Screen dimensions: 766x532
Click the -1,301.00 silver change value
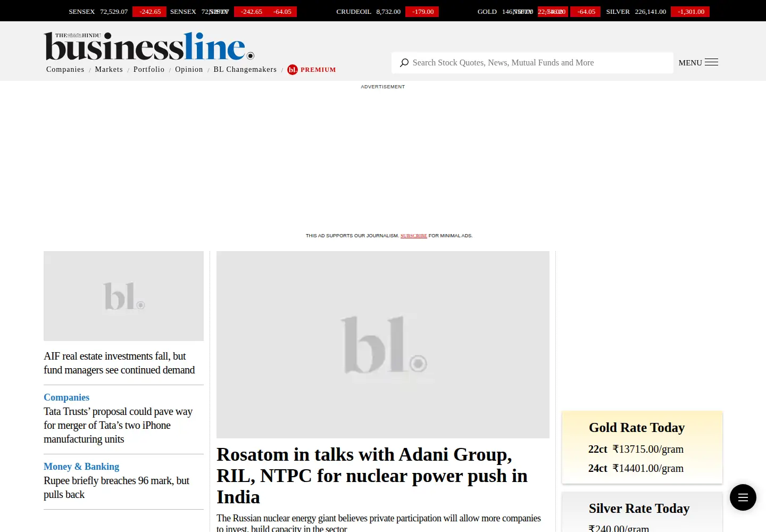pyautogui.click(x=690, y=12)
